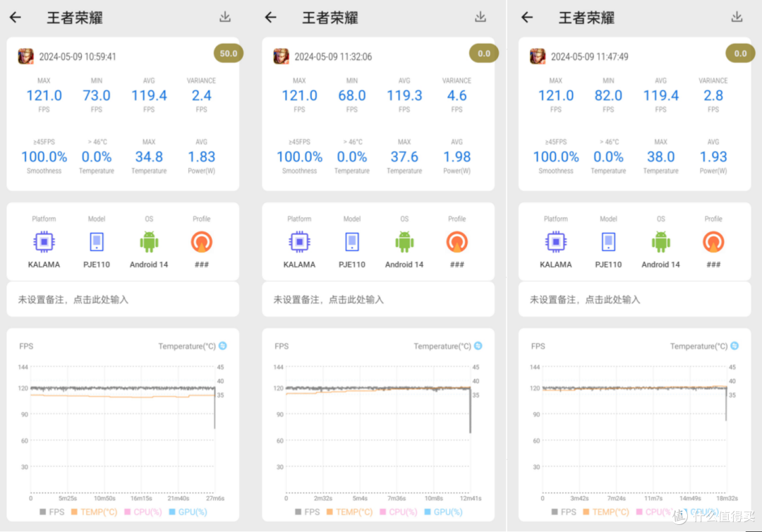This screenshot has height=532, width=762.
Task: Toggle TEMP(°C) series in 27m6s chart legend
Action: click(x=95, y=512)
